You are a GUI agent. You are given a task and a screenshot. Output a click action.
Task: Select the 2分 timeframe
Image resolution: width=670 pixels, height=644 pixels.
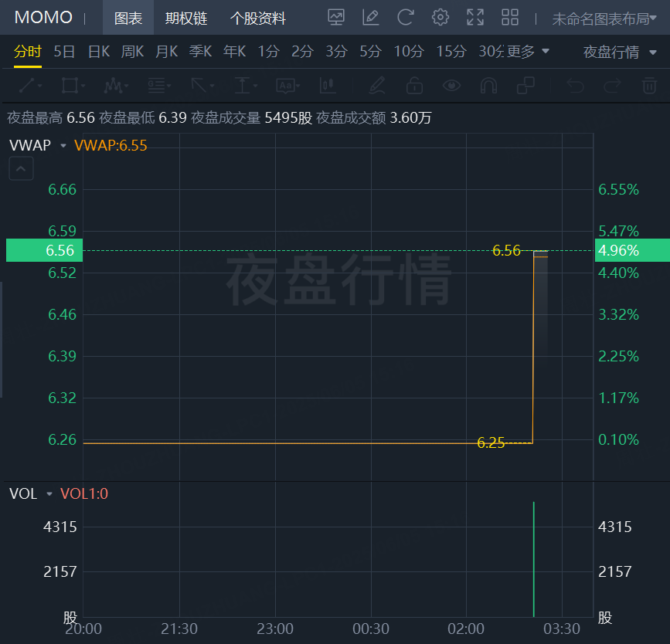click(302, 51)
